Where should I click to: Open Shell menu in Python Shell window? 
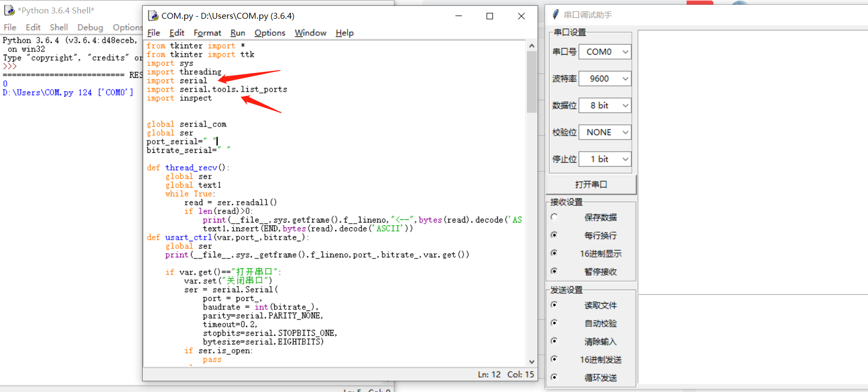[59, 27]
